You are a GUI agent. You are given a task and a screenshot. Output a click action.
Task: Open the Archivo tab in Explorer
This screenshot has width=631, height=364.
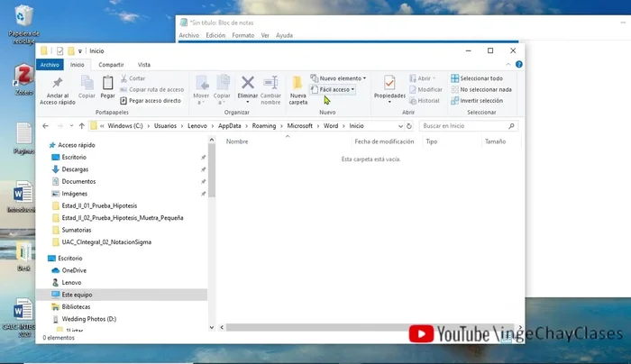click(x=50, y=65)
